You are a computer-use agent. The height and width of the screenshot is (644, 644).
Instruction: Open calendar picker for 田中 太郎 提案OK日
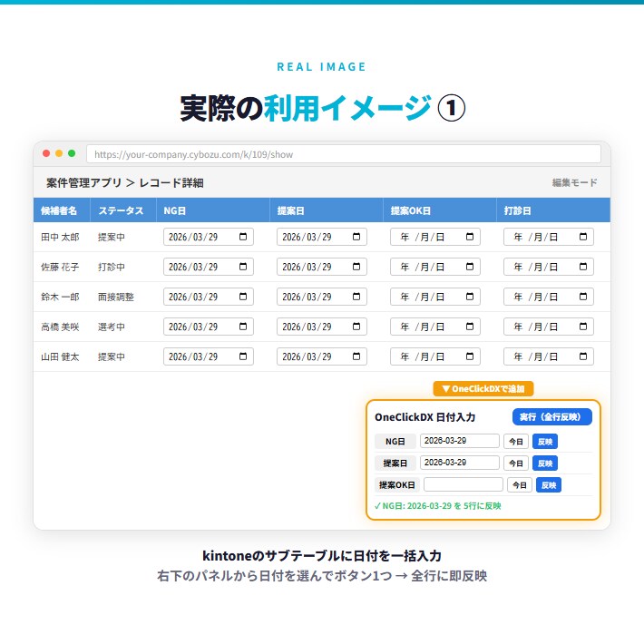[470, 237]
